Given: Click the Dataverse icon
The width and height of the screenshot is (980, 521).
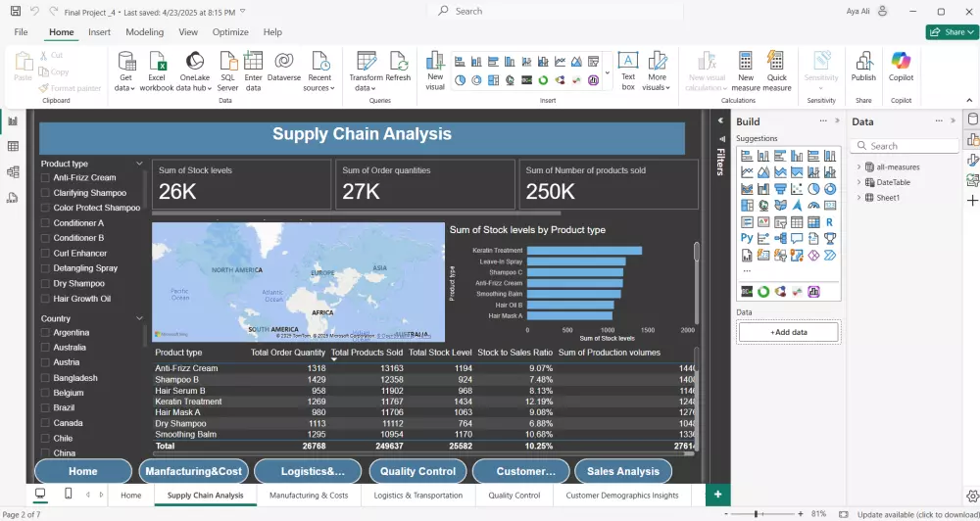Looking at the screenshot, I should [284, 62].
